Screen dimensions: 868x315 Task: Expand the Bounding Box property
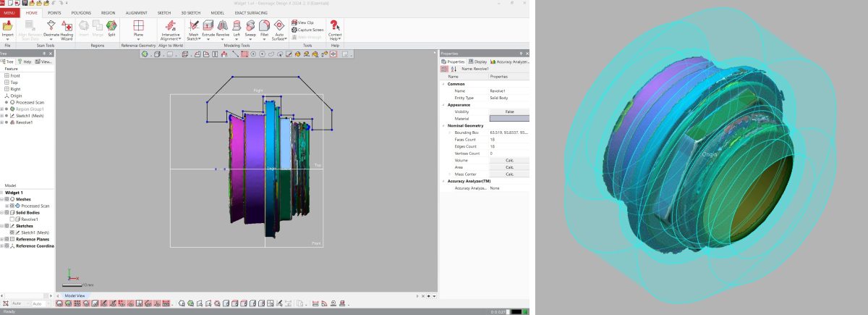[449, 133]
